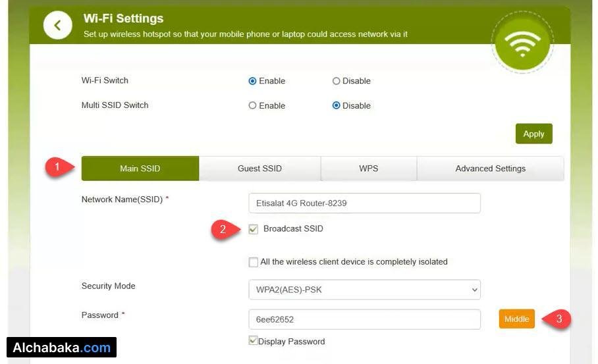This screenshot has width=598, height=364.
Task: Switch to the Guest SSID tab
Action: click(x=259, y=169)
